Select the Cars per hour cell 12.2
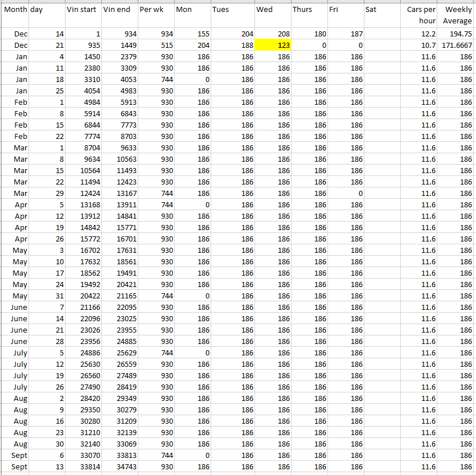476x475 pixels. click(x=418, y=34)
